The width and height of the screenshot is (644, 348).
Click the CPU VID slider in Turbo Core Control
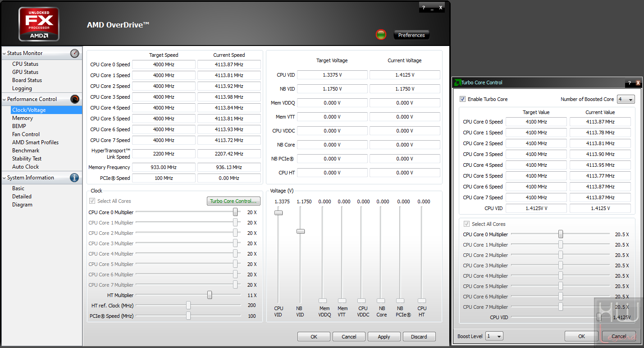pyautogui.click(x=599, y=317)
